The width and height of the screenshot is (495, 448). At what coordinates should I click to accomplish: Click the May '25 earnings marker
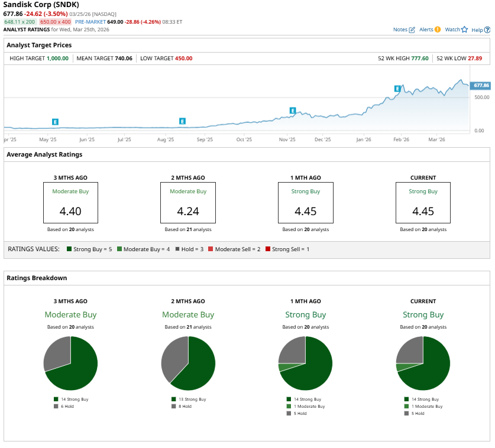coord(55,122)
